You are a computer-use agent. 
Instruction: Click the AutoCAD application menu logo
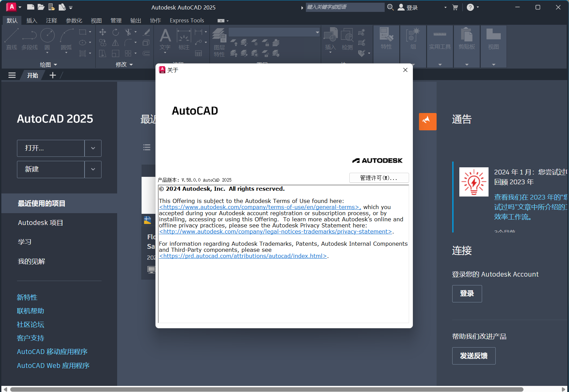[11, 7]
